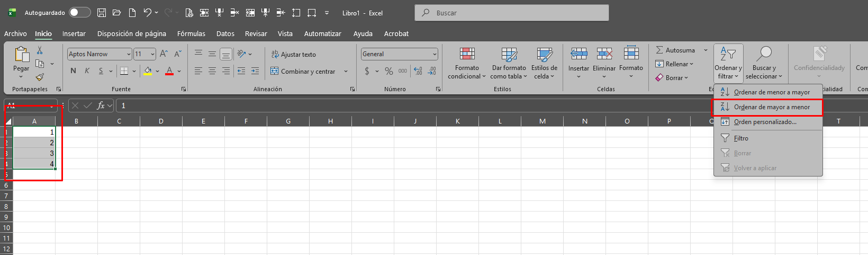
Task: Apply thousands separator style (000)
Action: (x=403, y=71)
